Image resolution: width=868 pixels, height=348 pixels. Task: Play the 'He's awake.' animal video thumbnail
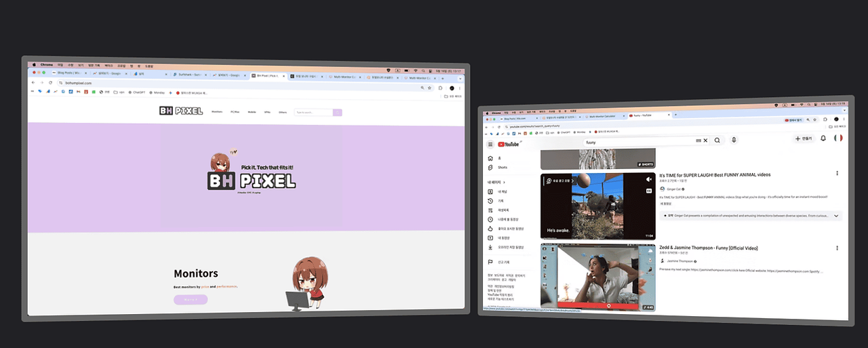(598, 206)
